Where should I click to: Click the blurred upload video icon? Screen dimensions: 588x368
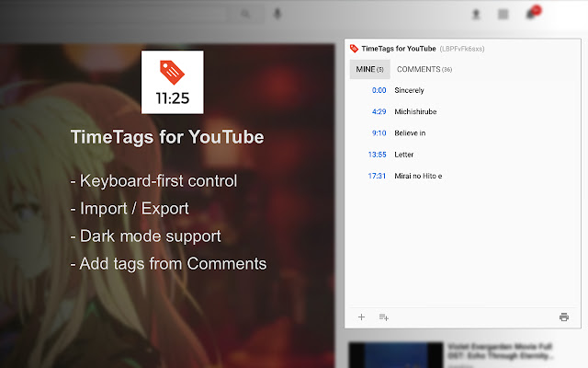click(x=476, y=15)
